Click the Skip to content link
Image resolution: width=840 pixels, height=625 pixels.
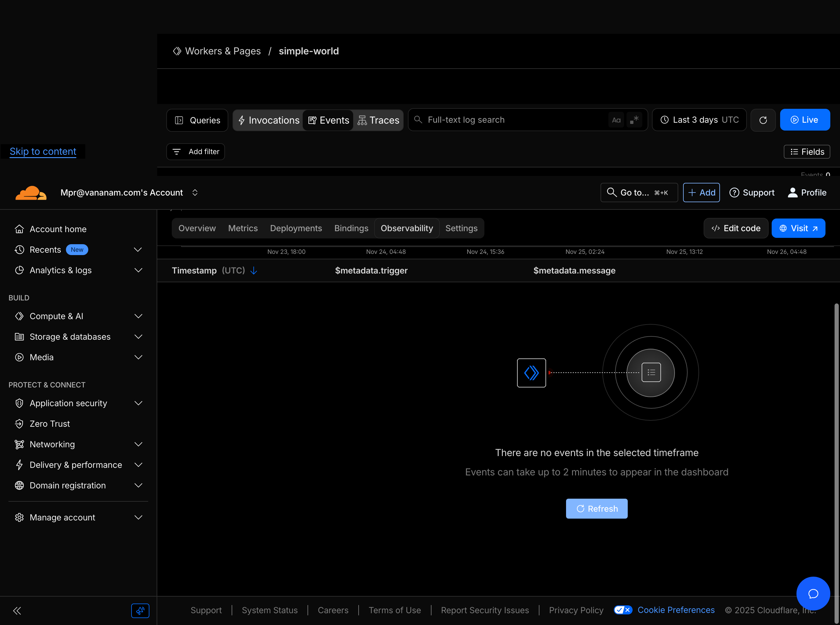[x=43, y=151]
